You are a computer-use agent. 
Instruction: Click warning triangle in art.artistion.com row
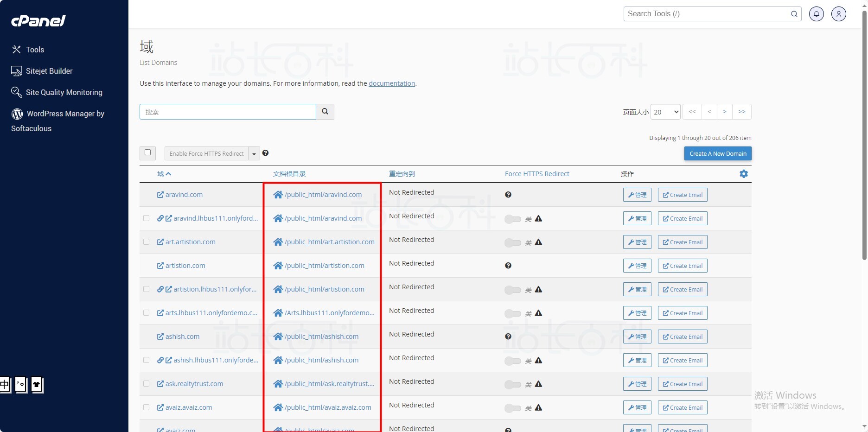538,242
